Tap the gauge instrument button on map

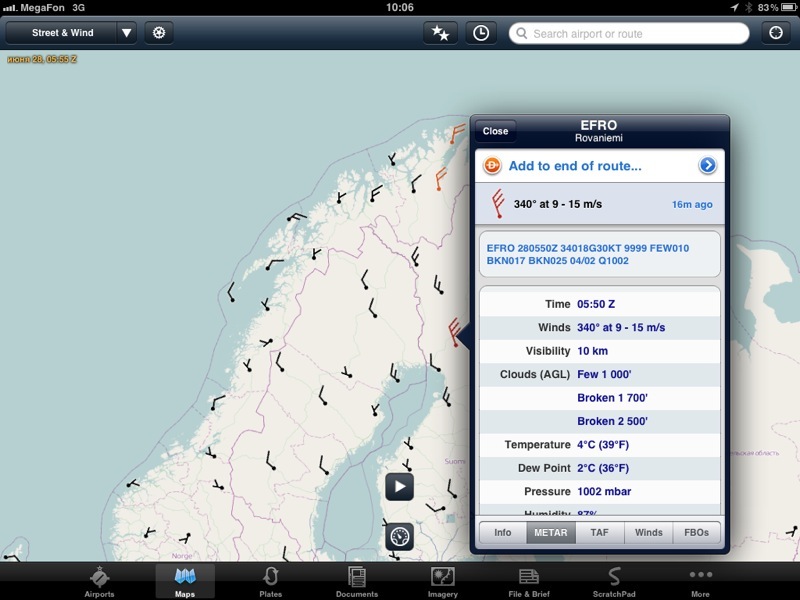[x=400, y=536]
